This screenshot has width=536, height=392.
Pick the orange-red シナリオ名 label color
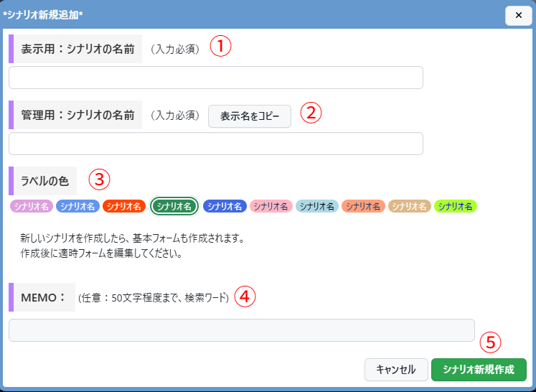pyautogui.click(x=124, y=206)
